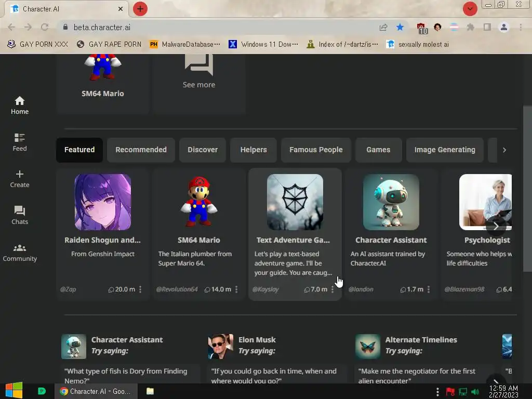Click Elon Musk avatar in suggestions
This screenshot has height=399, width=532.
tap(220, 347)
